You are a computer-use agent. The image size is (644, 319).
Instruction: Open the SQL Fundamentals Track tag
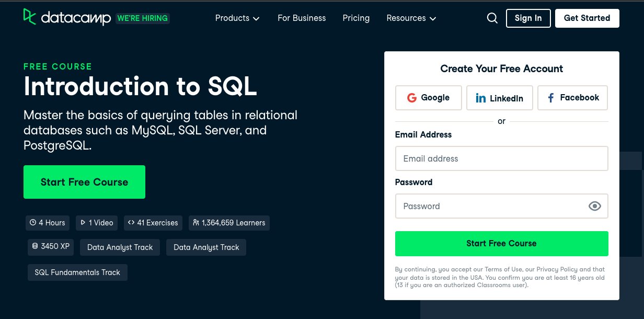click(x=77, y=272)
